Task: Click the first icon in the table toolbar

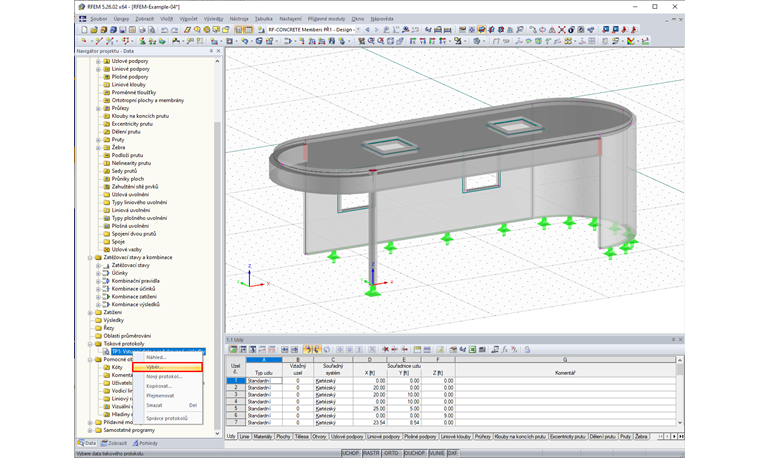Action: click(x=232, y=349)
